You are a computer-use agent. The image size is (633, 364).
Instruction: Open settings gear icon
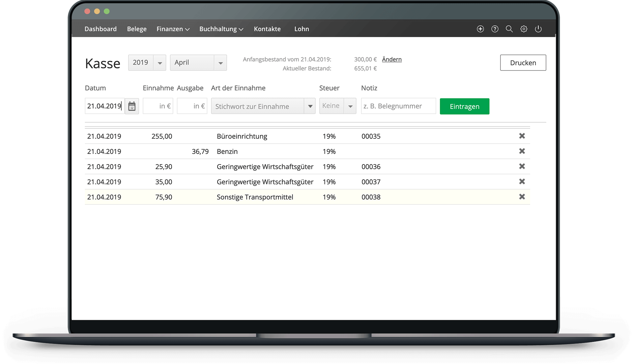[524, 29]
